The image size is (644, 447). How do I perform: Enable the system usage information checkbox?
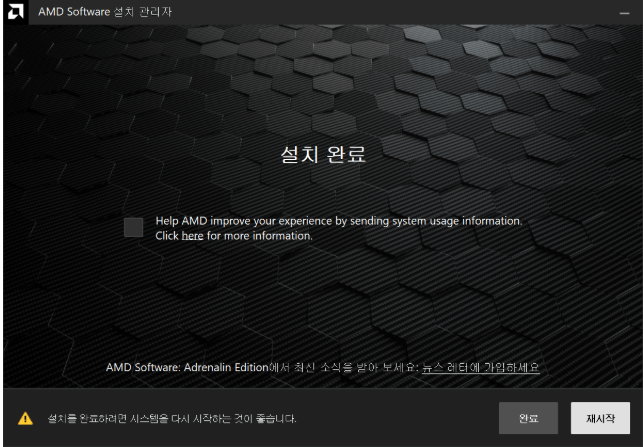tap(133, 227)
